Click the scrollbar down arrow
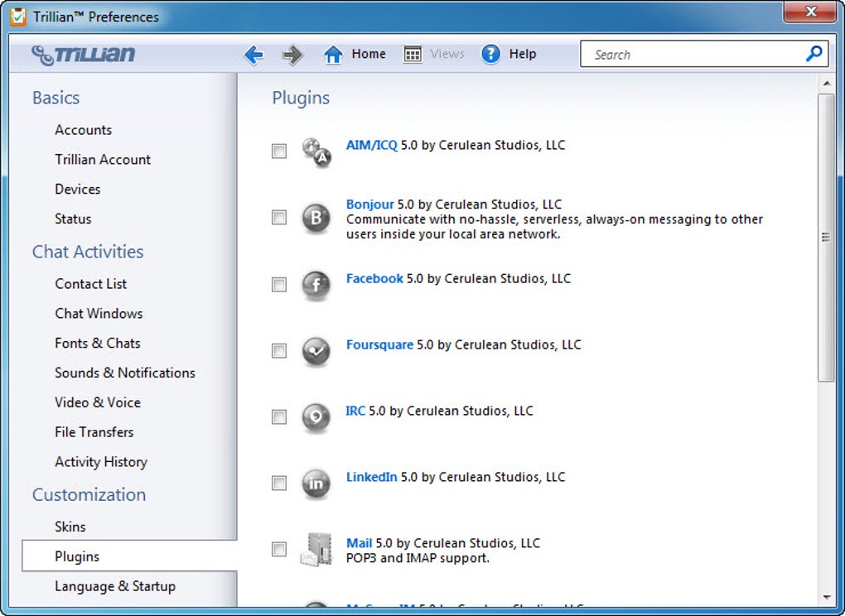The height and width of the screenshot is (616, 845). 826,598
